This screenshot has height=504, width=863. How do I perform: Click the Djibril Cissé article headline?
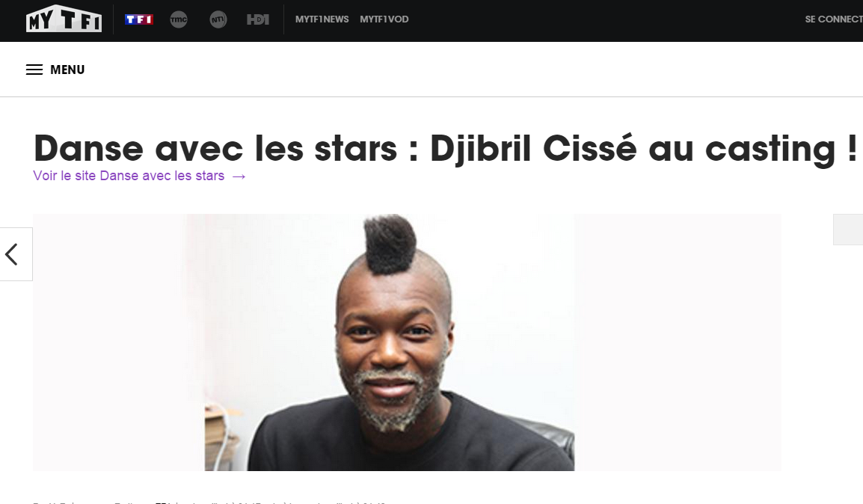[x=445, y=149]
